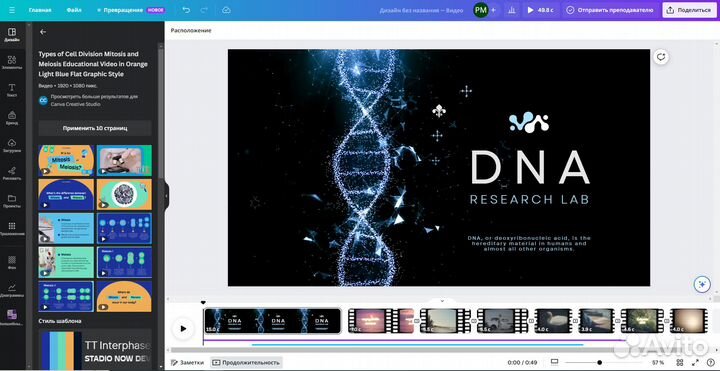Screen dimensions: 720x371
Task: Select the dark blue difference template page
Action: click(67, 194)
